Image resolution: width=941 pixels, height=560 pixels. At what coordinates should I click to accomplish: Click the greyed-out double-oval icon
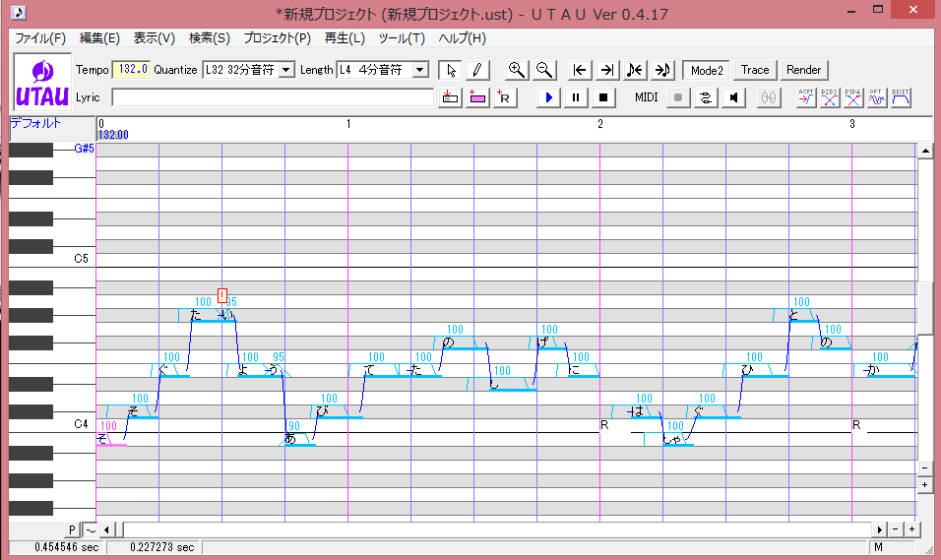pyautogui.click(x=769, y=97)
